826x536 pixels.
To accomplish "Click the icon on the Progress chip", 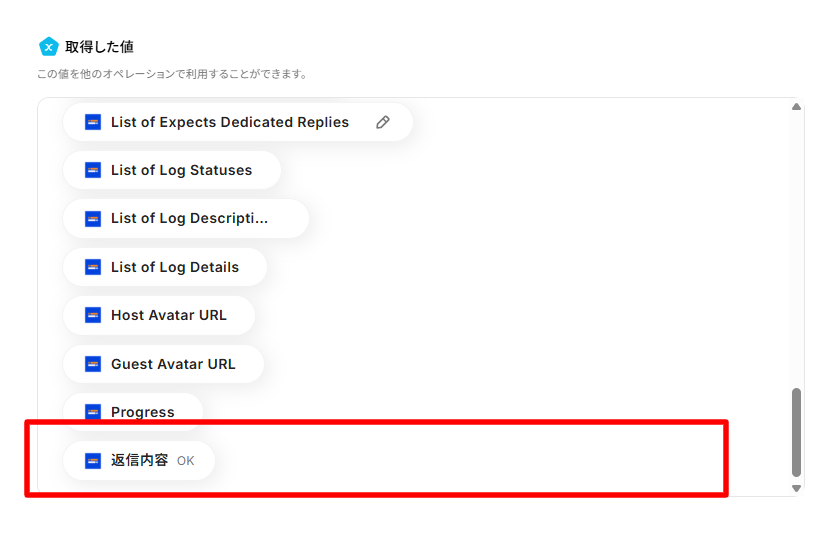I will pyautogui.click(x=93, y=412).
